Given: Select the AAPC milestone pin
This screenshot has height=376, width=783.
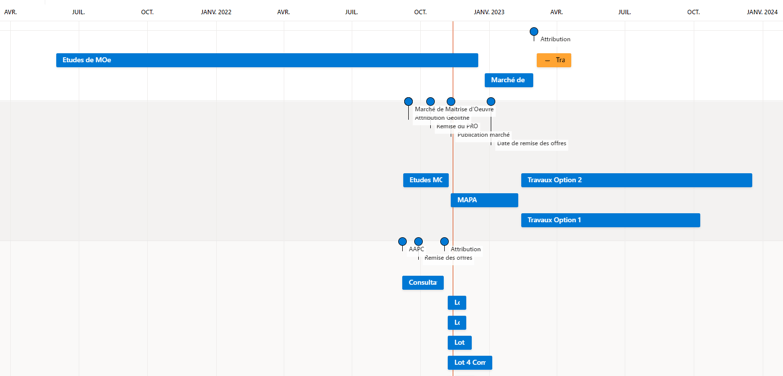Looking at the screenshot, I should (x=402, y=242).
